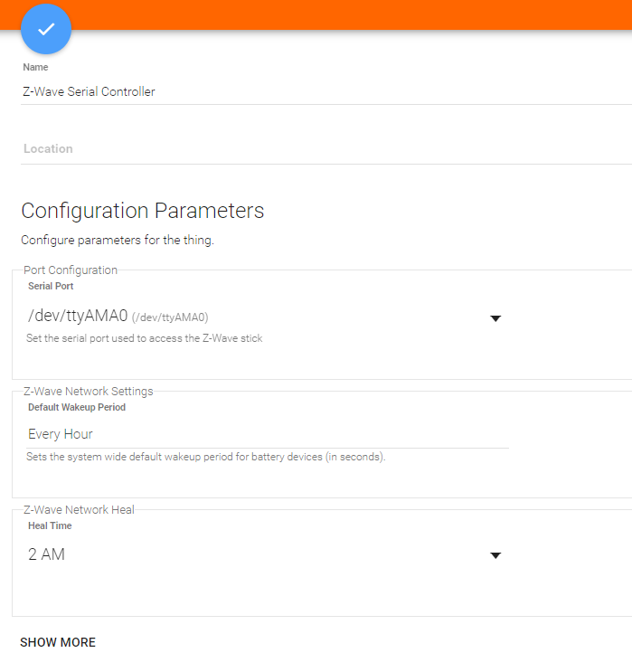Viewport: 632px width, 672px height.
Task: Click the Location input field
Action: 326,148
